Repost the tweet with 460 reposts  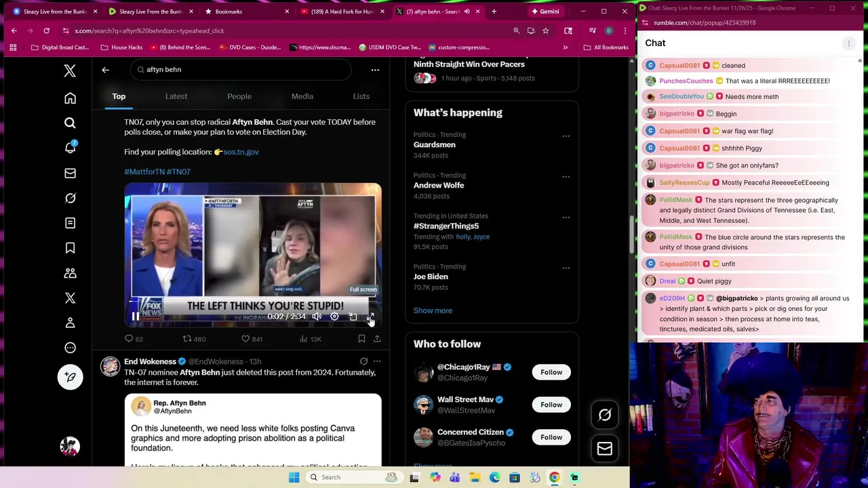(194, 339)
